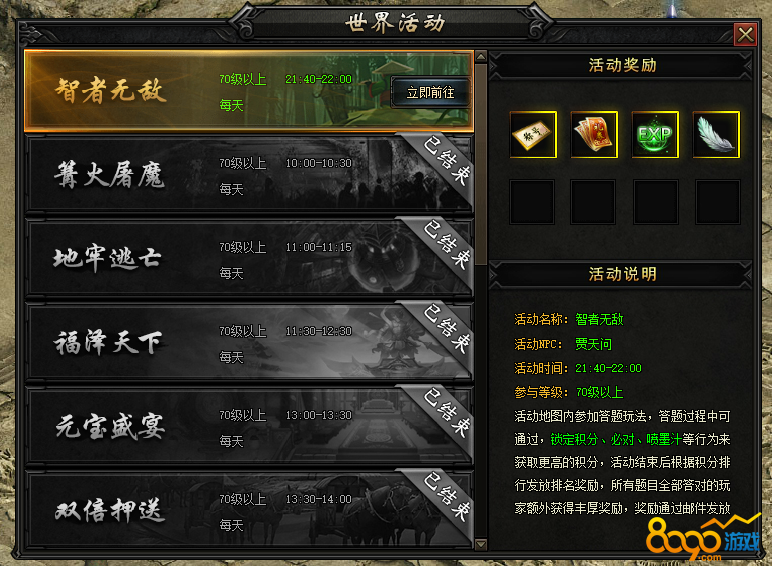The image size is (772, 566).
Task: Select the 篝火屠魔 activity entry
Action: 249,175
